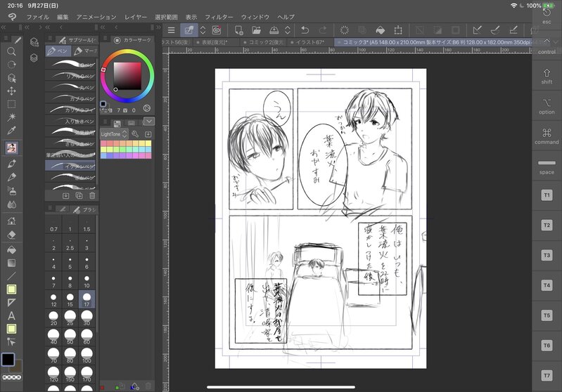Open the アニメーション menu
The image size is (562, 392).
point(96,17)
